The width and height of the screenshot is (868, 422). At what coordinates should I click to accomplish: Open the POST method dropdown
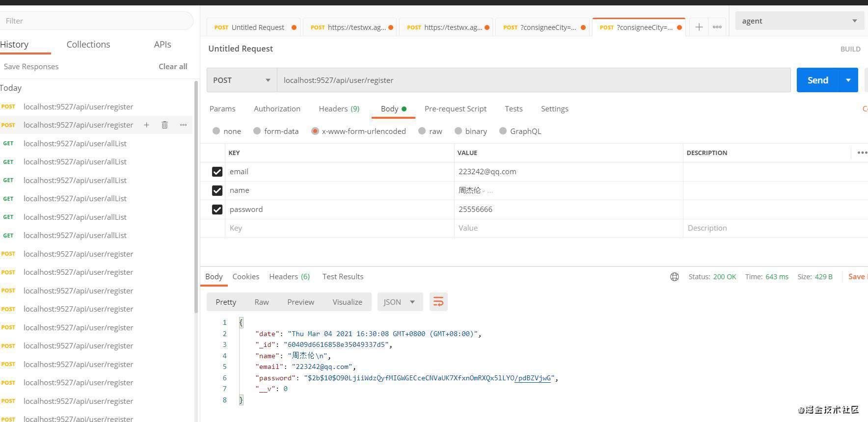coord(242,80)
